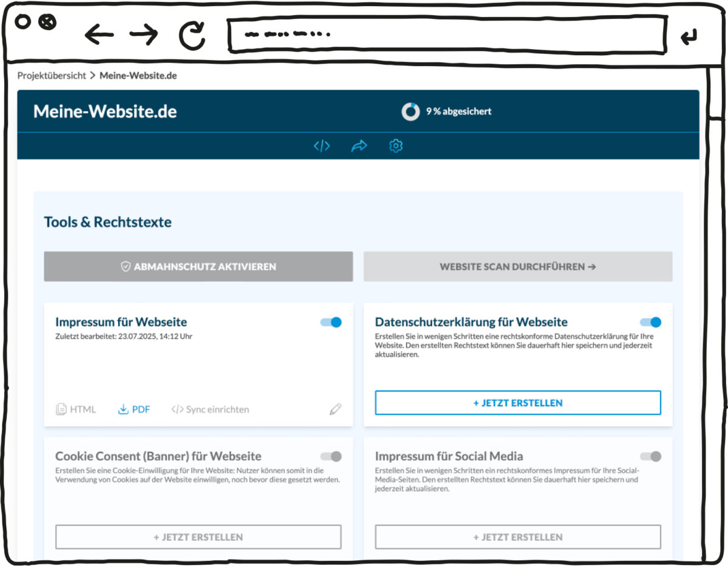Open project settings gear icon
The height and width of the screenshot is (567, 728).
click(x=396, y=146)
